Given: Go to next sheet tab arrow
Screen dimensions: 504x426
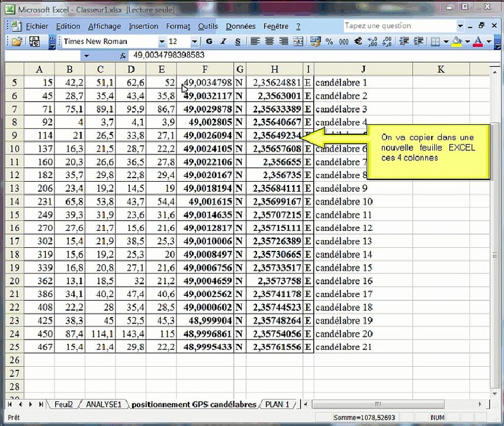Looking at the screenshot, I should [31, 405].
